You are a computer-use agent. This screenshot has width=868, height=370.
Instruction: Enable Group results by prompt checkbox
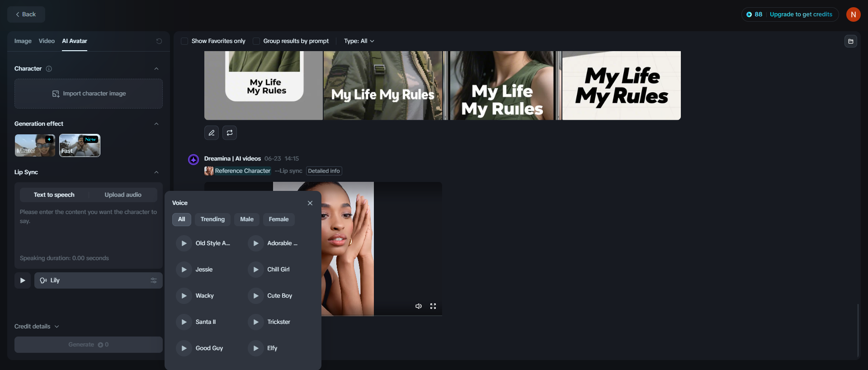click(x=256, y=41)
